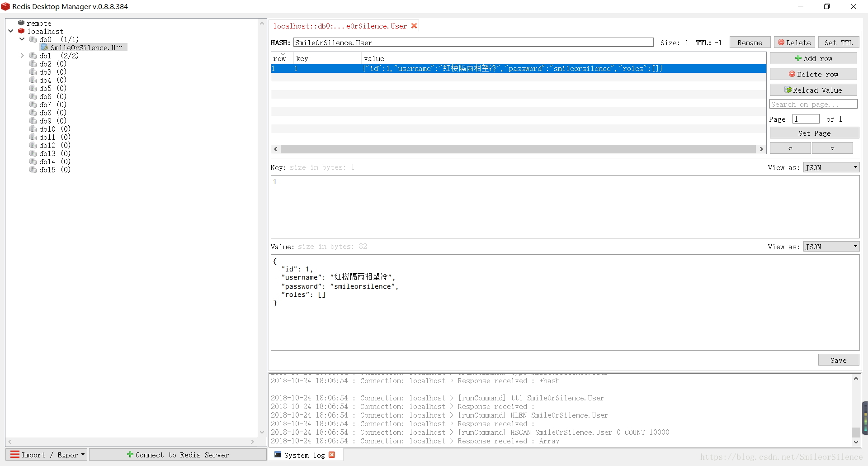Click the Set TTL button
868x466 pixels.
pyautogui.click(x=839, y=43)
